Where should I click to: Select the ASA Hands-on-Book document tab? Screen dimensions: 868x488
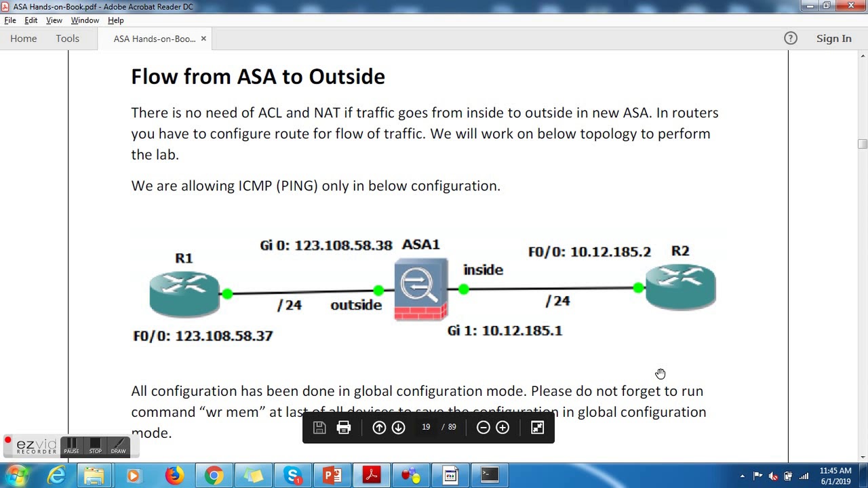tap(155, 39)
